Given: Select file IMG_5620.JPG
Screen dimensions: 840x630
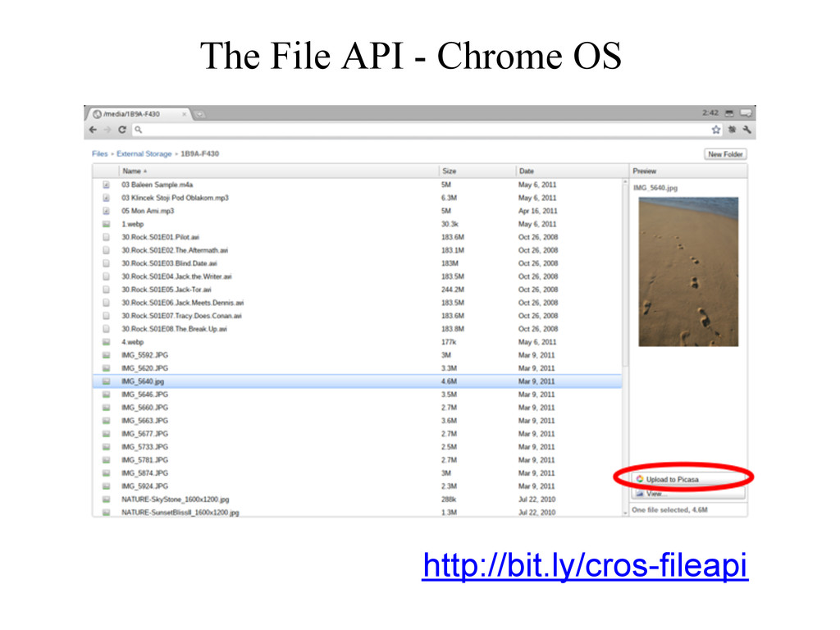Looking at the screenshot, I should point(358,368).
